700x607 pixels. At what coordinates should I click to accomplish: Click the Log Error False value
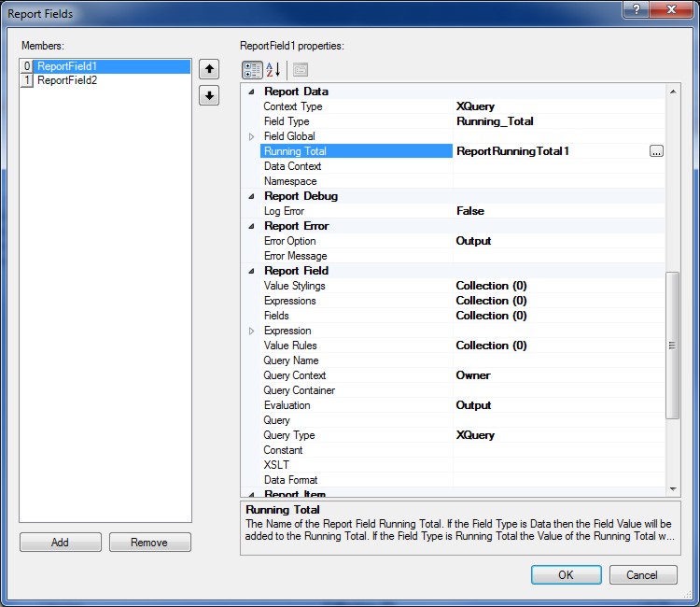(470, 211)
